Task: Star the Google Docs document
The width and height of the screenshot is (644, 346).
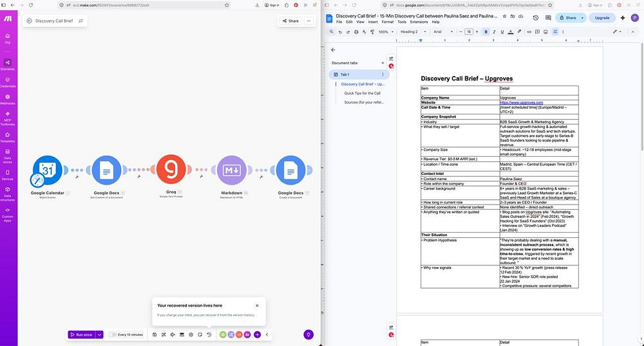Action: [x=504, y=16]
